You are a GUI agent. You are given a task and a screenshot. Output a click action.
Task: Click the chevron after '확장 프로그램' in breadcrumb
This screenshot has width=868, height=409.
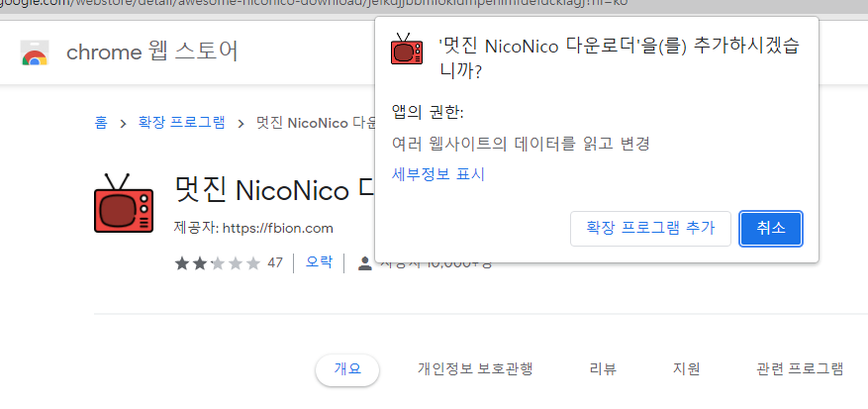click(x=241, y=123)
